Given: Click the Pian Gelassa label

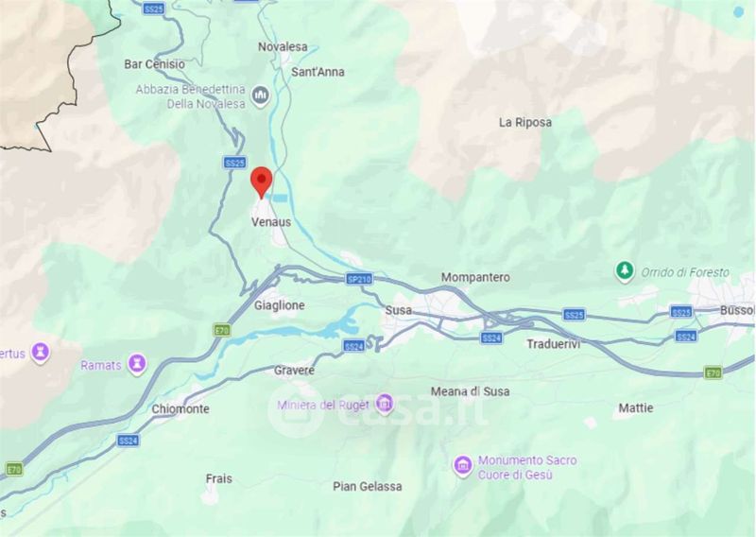Looking at the screenshot, I should coord(368,486).
